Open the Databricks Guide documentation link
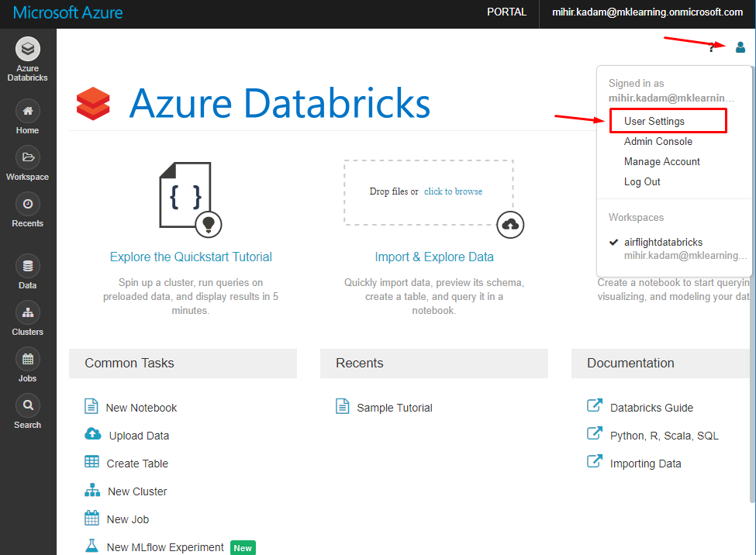 click(652, 408)
